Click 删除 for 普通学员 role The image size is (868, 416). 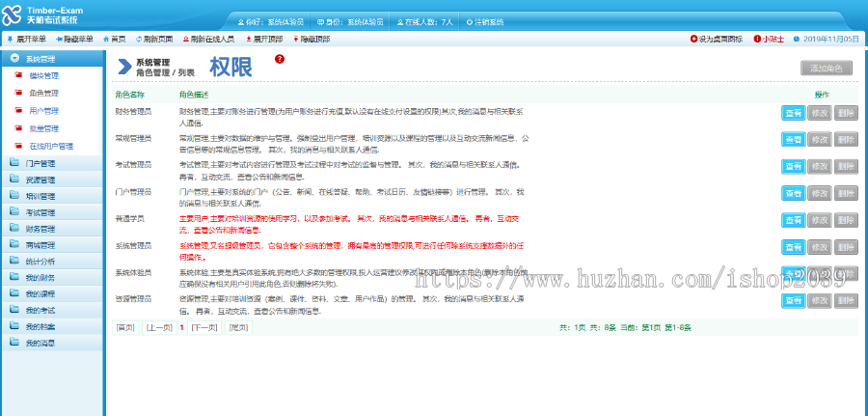[846, 220]
